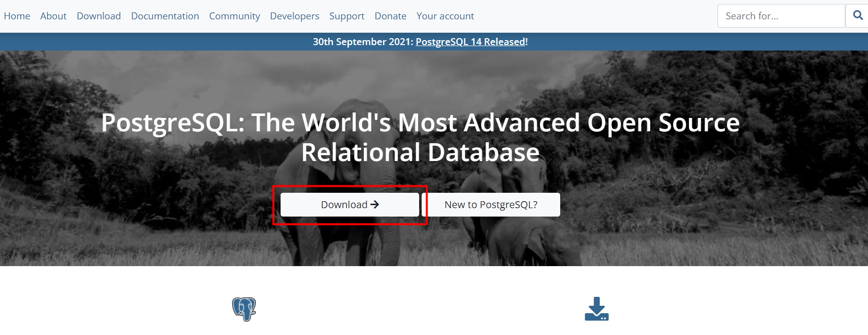
Task: Click the search magnifier icon button
Action: click(x=857, y=16)
